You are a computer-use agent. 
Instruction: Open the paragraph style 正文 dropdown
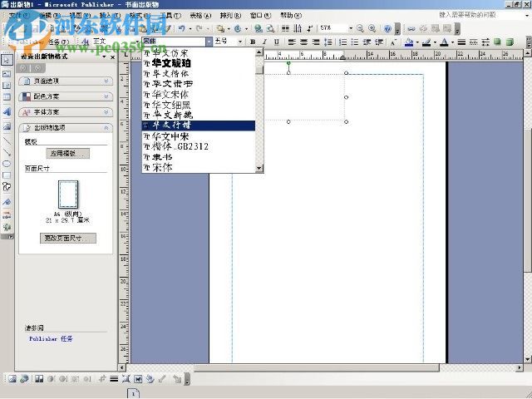[137, 42]
